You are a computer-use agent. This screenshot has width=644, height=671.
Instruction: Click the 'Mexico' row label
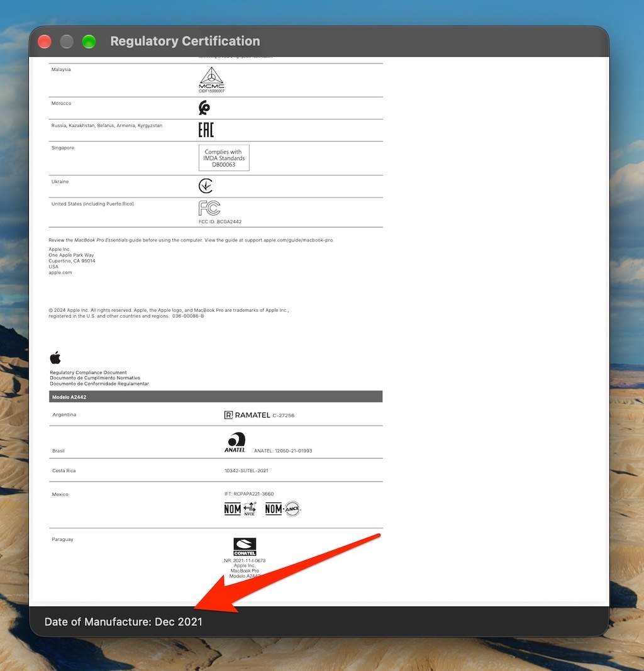pyautogui.click(x=60, y=494)
